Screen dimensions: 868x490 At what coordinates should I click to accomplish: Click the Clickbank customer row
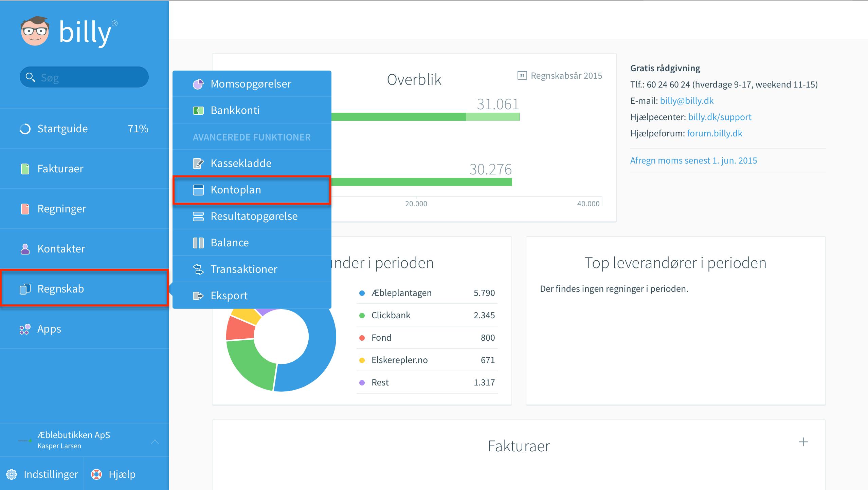point(427,315)
